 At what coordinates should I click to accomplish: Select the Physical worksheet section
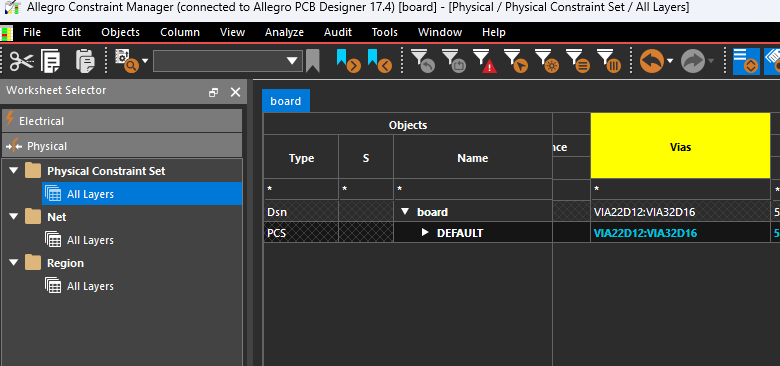[122, 146]
